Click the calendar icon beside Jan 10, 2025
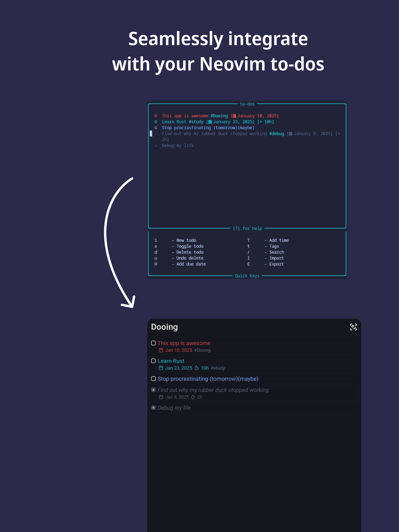 161,350
